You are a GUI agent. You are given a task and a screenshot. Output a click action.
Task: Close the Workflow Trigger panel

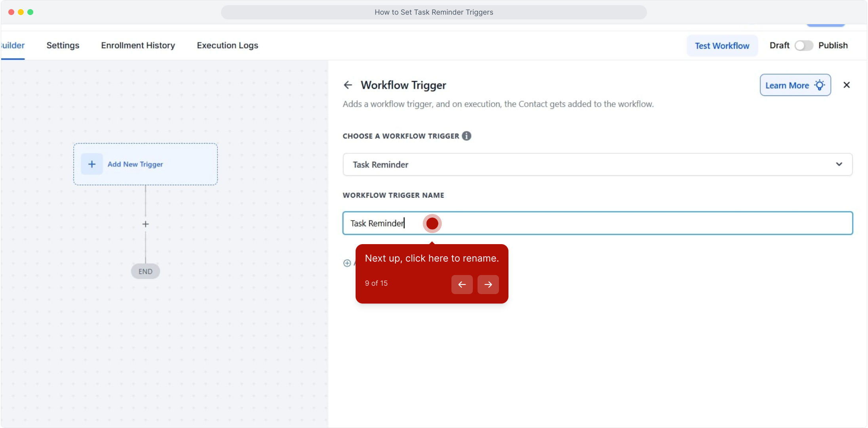(x=847, y=85)
